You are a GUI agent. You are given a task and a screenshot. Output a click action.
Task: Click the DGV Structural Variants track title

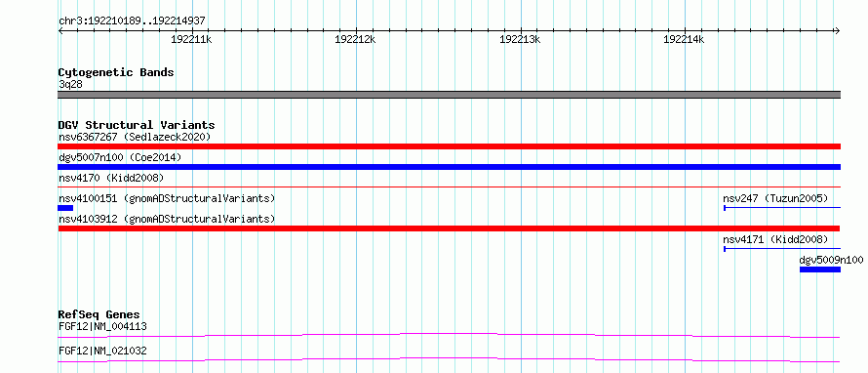137,125
